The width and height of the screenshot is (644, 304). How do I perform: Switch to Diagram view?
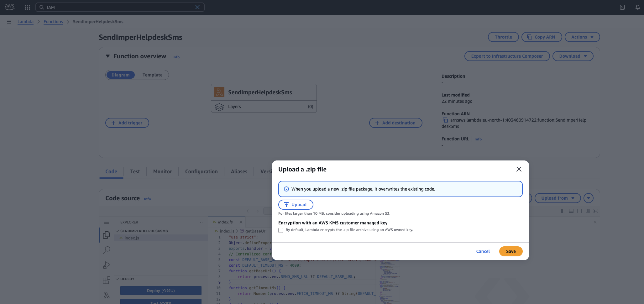[121, 75]
